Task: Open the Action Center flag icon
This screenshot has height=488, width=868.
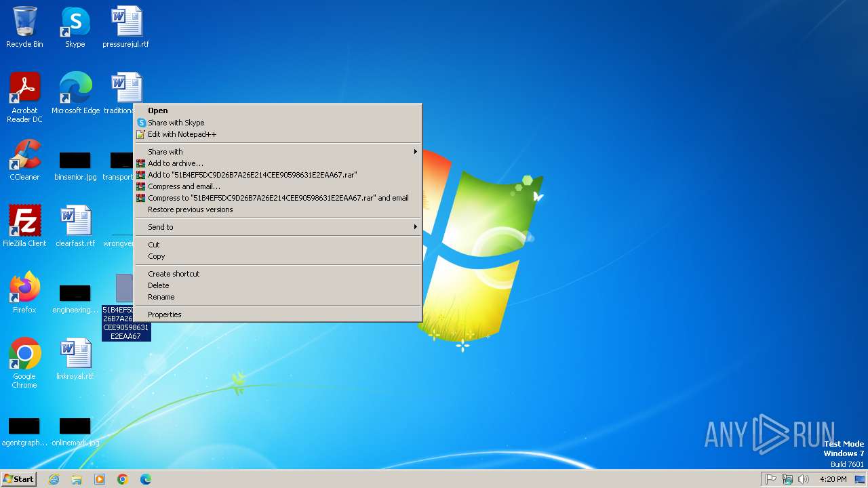Action: (771, 479)
